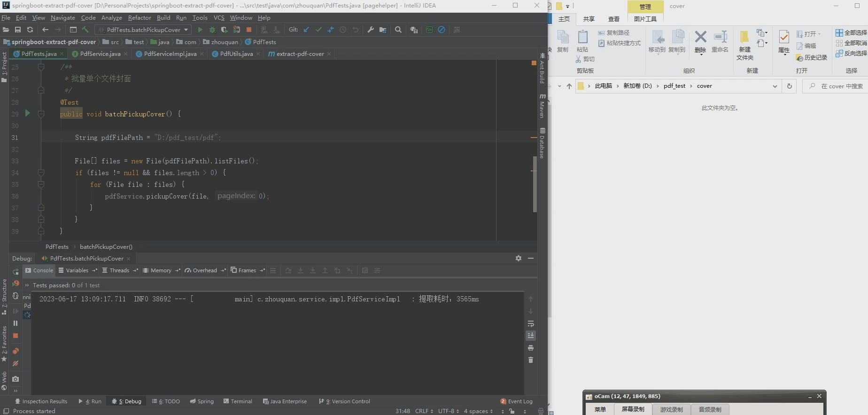Open the UTF-8 encoding selector
This screenshot has width=868, height=415.
tap(449, 411)
